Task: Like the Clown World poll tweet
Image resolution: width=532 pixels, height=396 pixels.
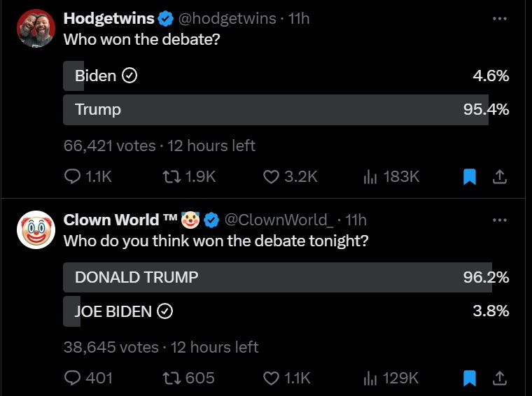Action: [x=272, y=378]
